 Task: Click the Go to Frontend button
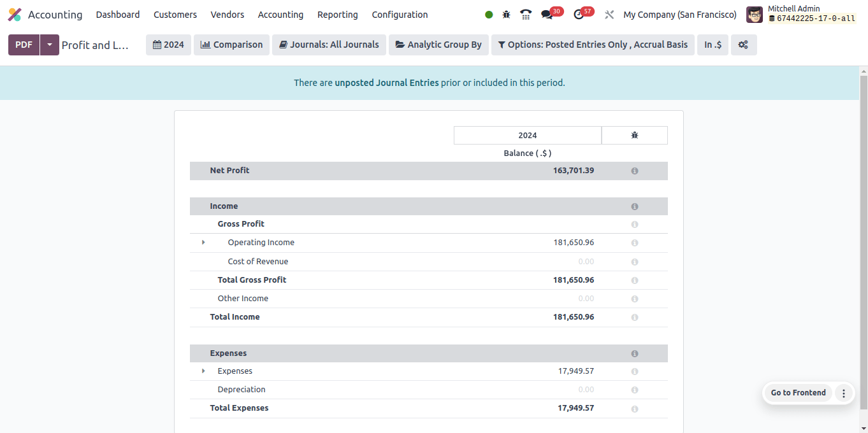click(x=798, y=393)
